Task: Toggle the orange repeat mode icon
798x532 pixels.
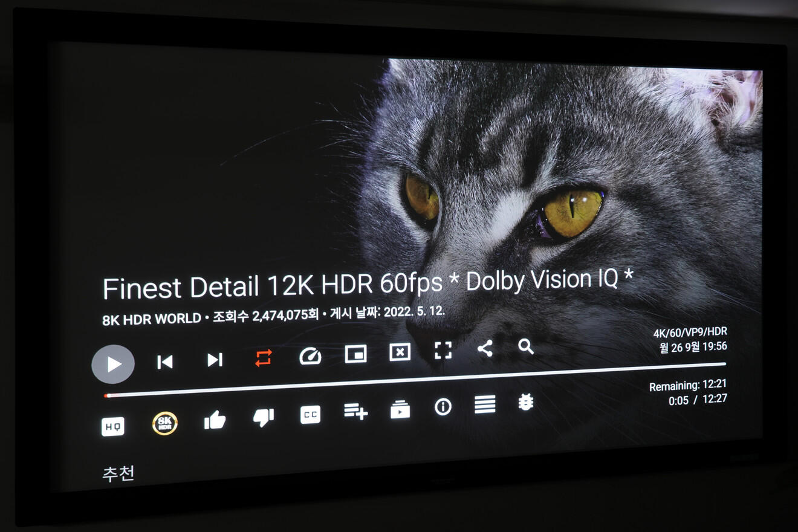Action: tap(263, 358)
